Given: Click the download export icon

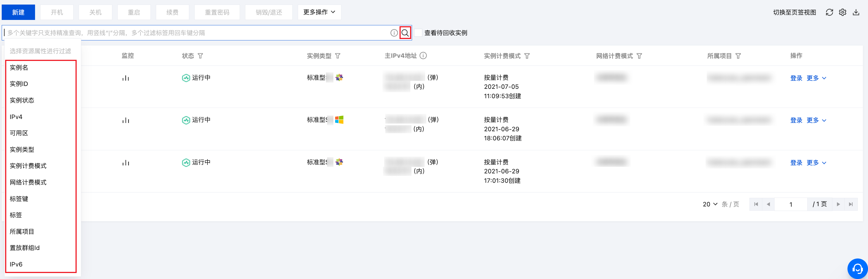Looking at the screenshot, I should pyautogui.click(x=856, y=13).
